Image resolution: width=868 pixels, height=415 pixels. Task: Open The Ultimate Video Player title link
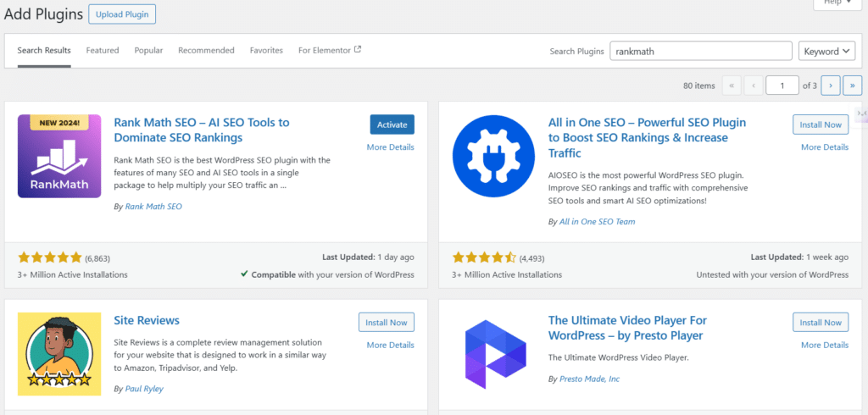627,328
